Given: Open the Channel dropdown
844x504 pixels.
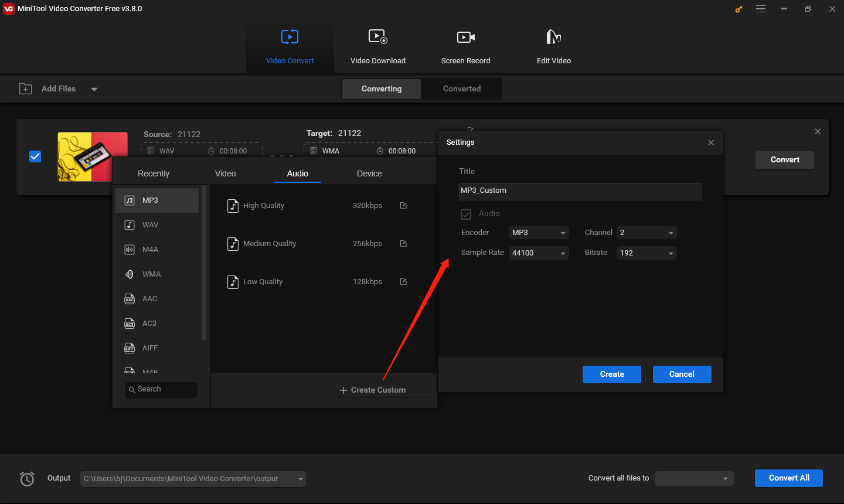Looking at the screenshot, I should (x=646, y=233).
